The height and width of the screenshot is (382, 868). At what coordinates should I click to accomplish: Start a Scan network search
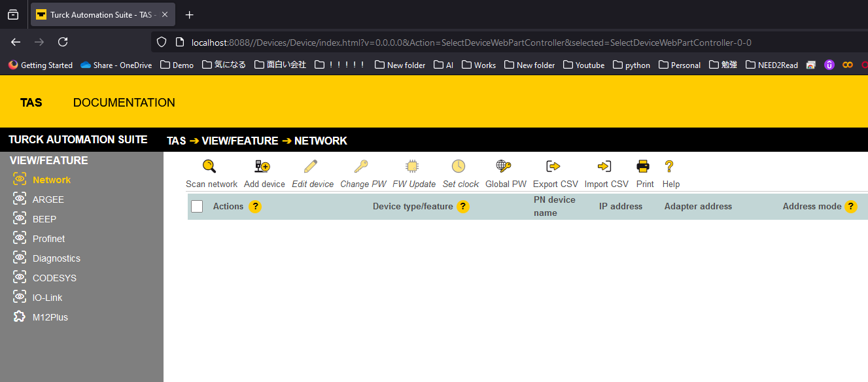[x=211, y=174]
